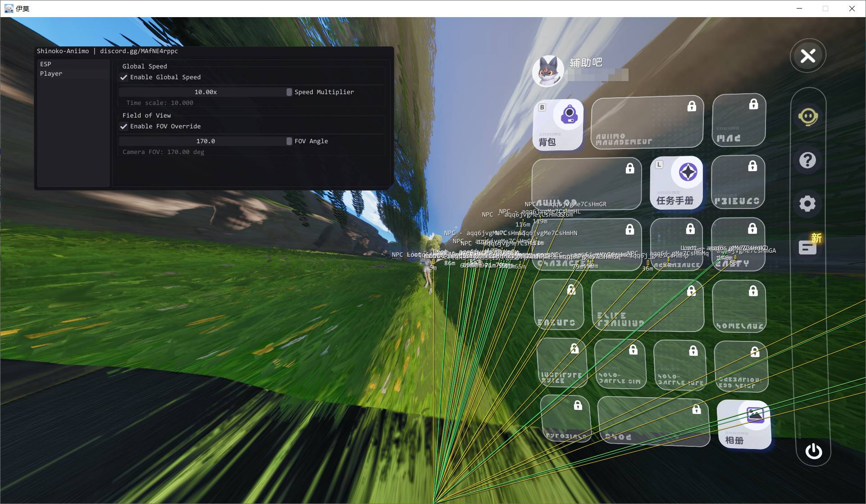Click the player name 辅助吧
Screen dimensions: 866x504
click(x=586, y=63)
